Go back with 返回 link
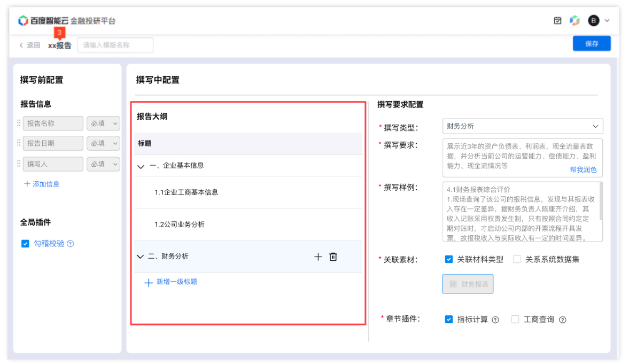Screen dimensions: 629x364 point(30,45)
